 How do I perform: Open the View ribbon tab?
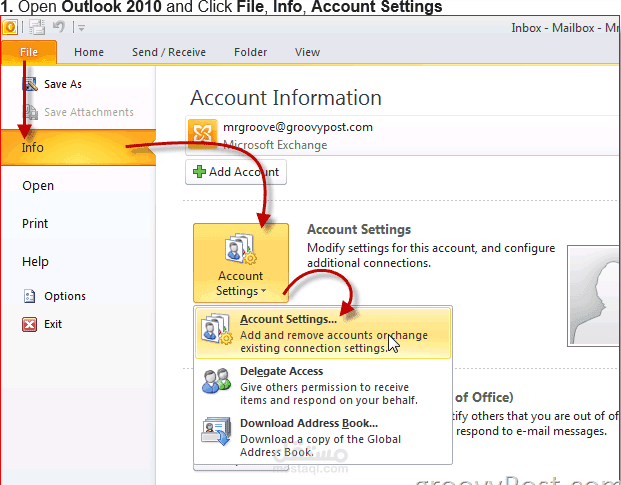(x=307, y=52)
